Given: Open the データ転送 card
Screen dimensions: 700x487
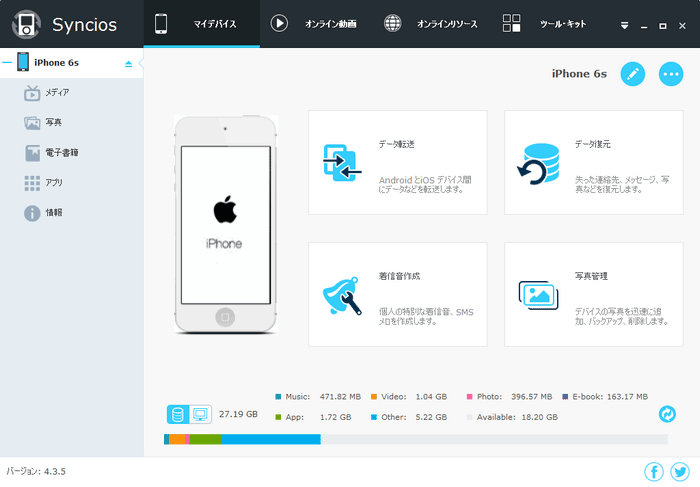Looking at the screenshot, I should point(397,162).
